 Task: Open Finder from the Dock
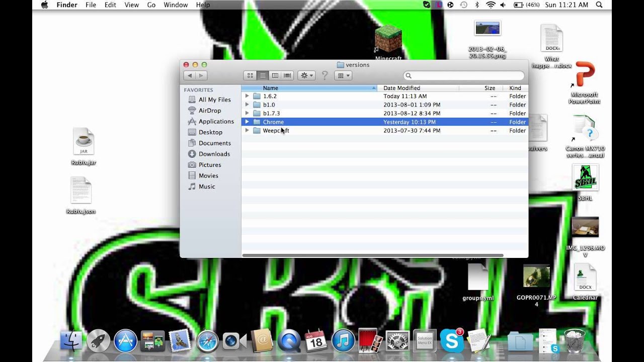tap(71, 341)
